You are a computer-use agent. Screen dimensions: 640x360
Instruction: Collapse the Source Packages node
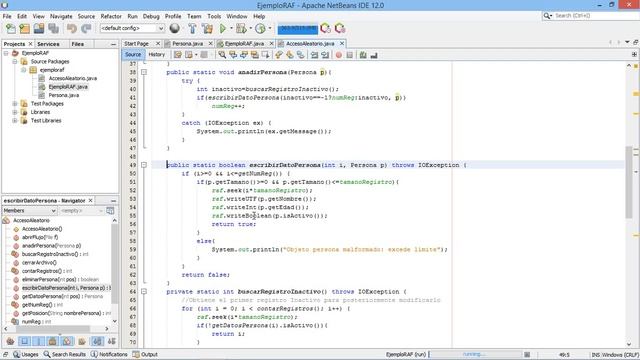(15, 62)
